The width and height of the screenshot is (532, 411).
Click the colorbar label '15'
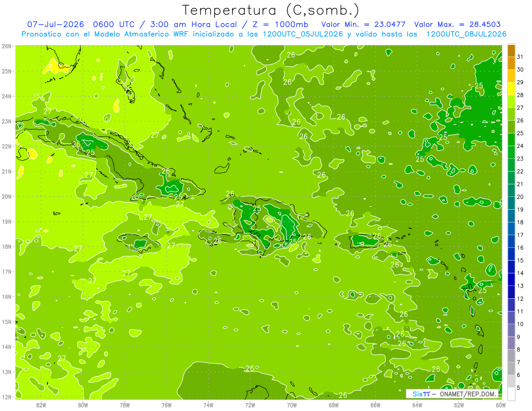(520, 260)
